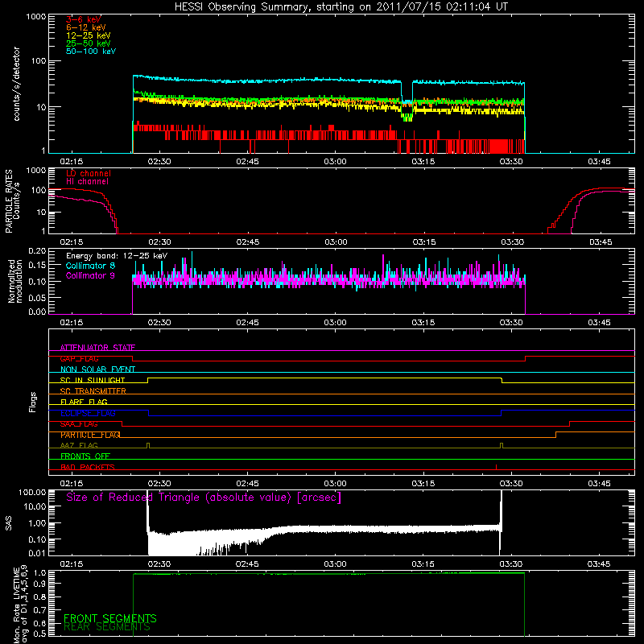Click the 0.05 modulation axis value

click(37, 298)
